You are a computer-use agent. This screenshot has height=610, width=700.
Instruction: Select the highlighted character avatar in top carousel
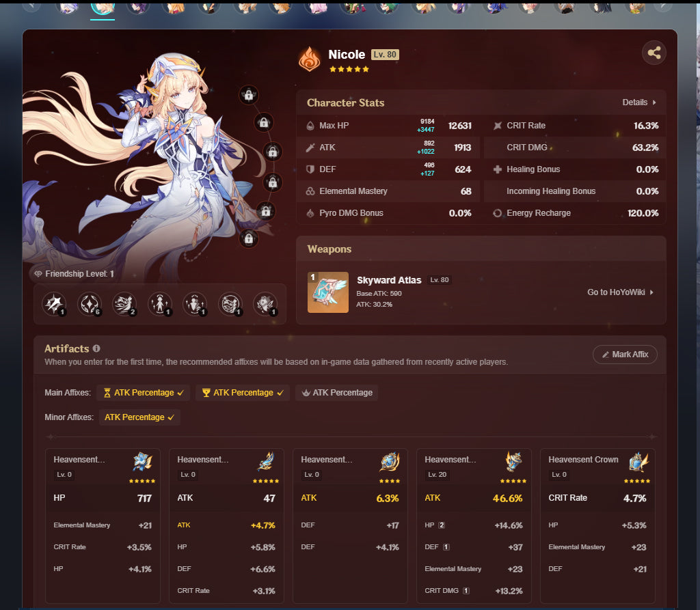[x=103, y=8]
